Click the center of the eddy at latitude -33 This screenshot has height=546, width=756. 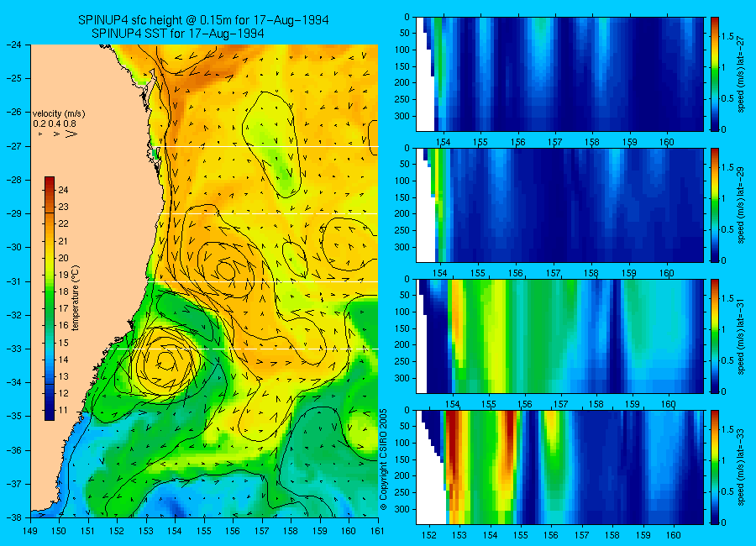pos(165,360)
